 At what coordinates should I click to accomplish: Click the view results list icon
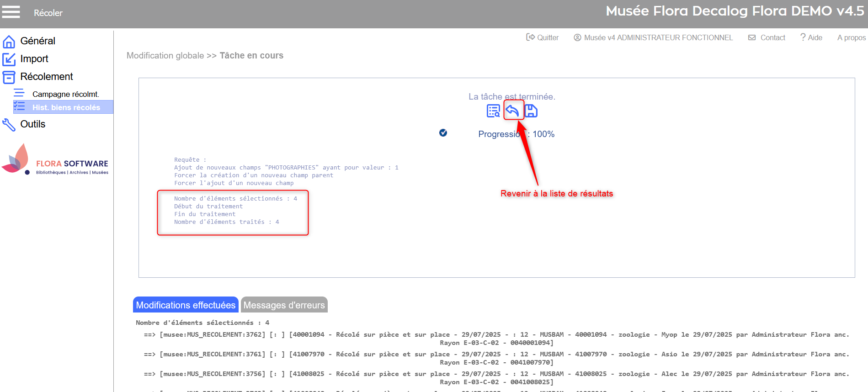click(x=493, y=111)
